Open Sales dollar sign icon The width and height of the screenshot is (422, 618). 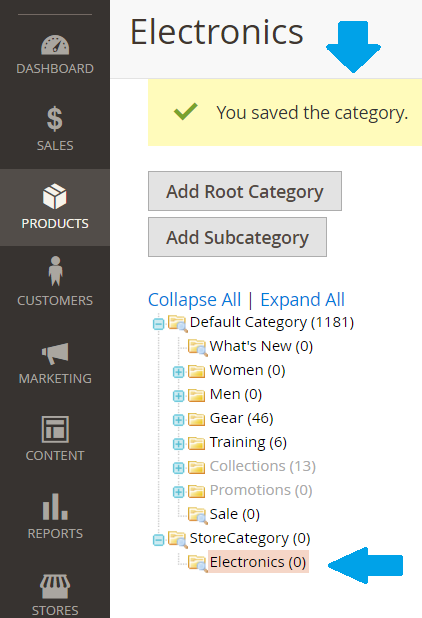[55, 119]
